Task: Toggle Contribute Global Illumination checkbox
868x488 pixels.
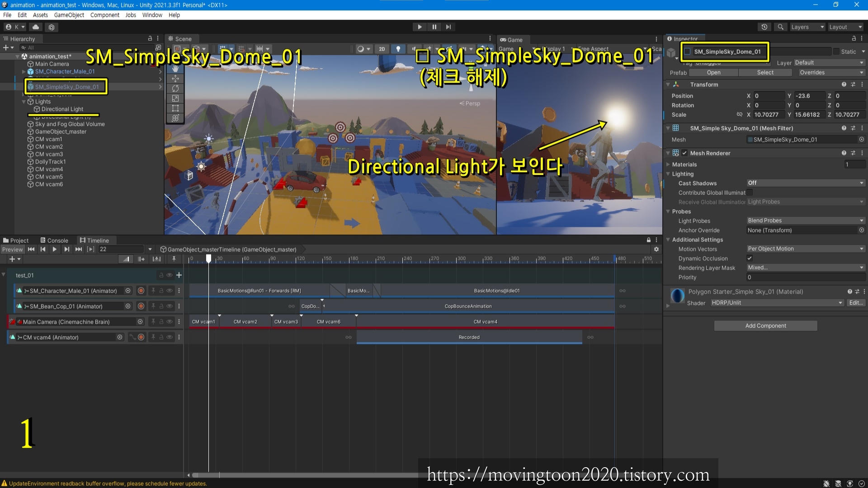Action: point(750,192)
